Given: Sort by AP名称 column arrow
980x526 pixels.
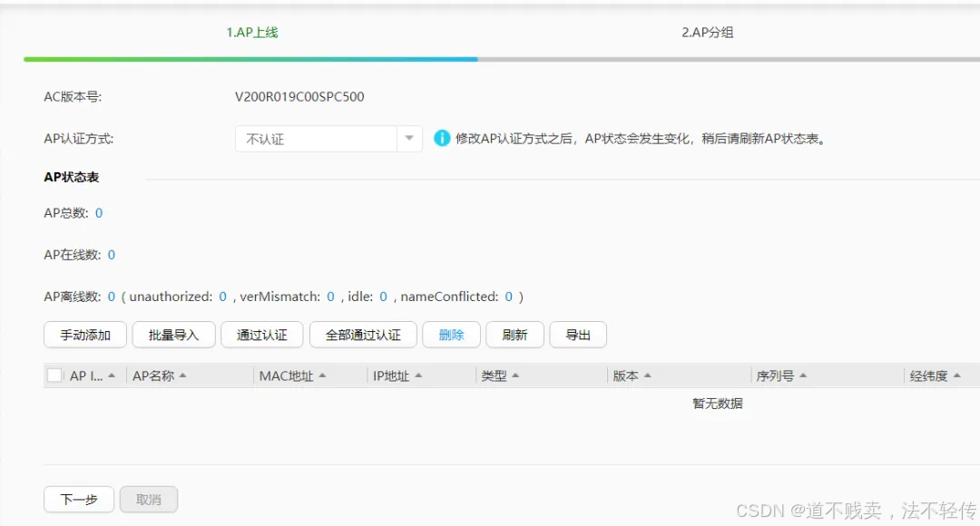Looking at the screenshot, I should point(182,375).
